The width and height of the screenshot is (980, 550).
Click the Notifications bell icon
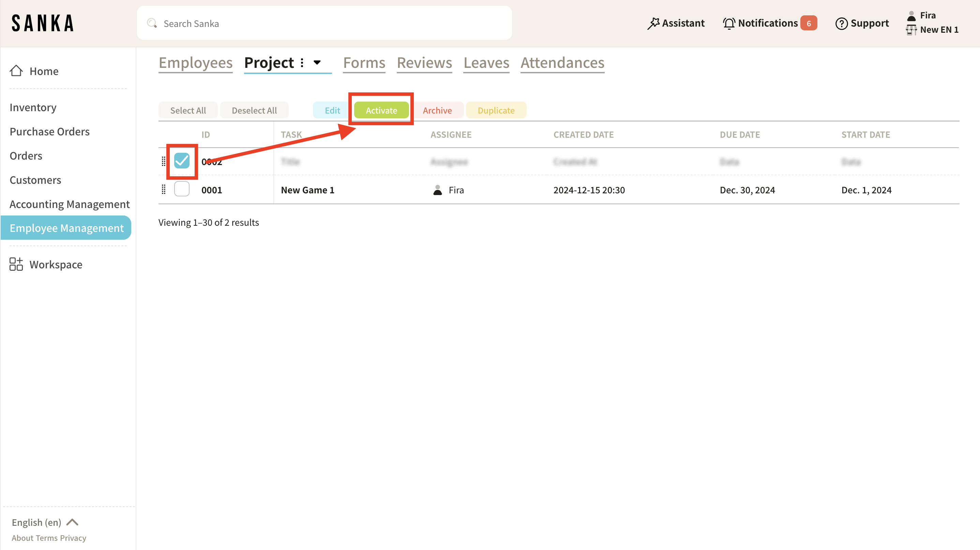click(x=728, y=23)
